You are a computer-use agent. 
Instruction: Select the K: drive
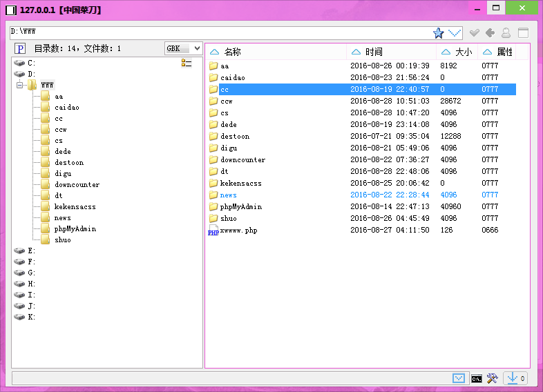(25, 317)
